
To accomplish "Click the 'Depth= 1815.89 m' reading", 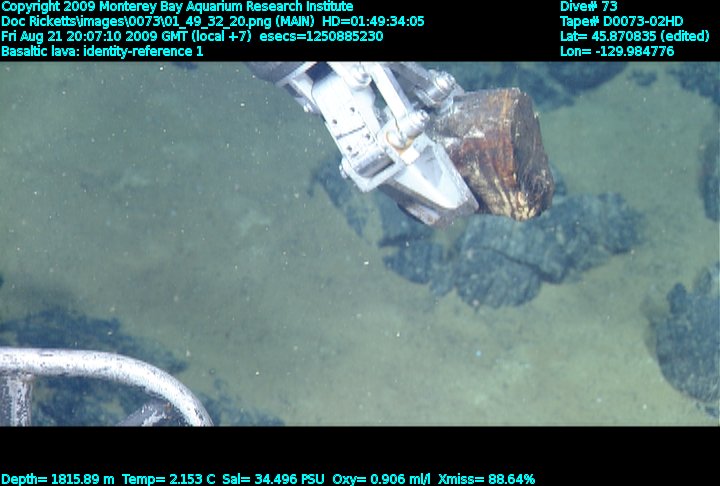I will click(58, 479).
